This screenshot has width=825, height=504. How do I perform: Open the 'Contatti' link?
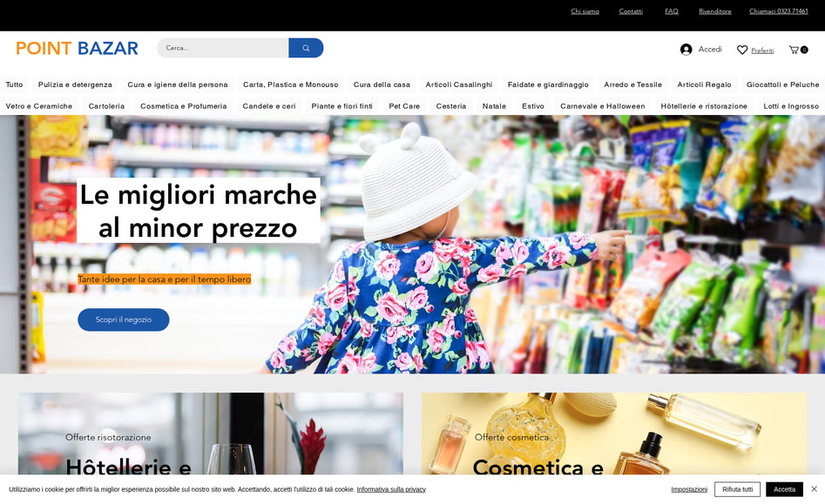point(630,10)
